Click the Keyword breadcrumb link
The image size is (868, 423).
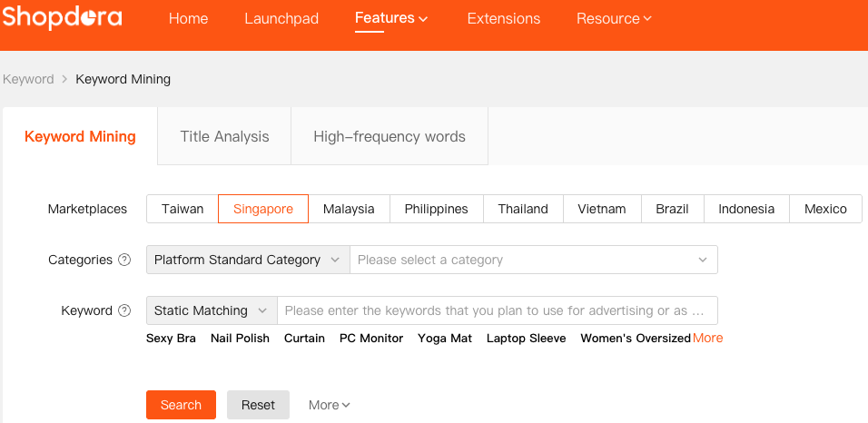(x=28, y=79)
